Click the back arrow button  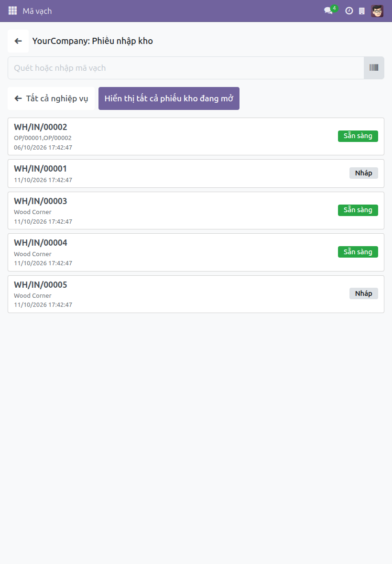[18, 41]
